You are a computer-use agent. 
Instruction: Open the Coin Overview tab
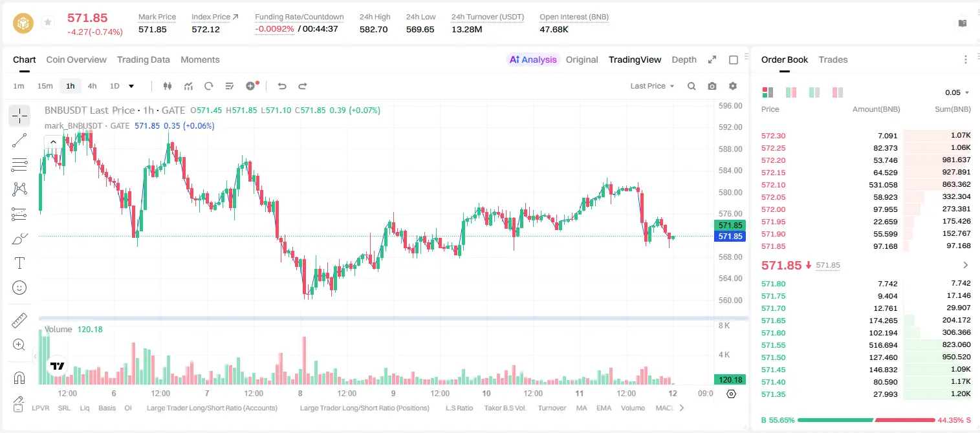pyautogui.click(x=76, y=59)
